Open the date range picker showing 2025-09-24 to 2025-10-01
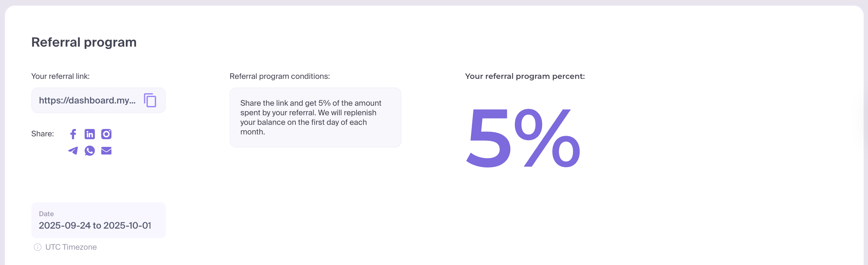Screen dimensions: 868x265 coord(95,225)
